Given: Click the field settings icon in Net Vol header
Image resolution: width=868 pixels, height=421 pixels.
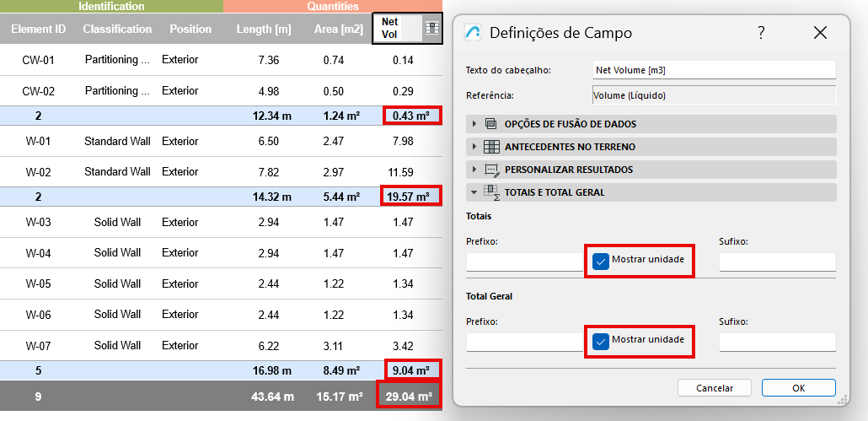Looking at the screenshot, I should tap(432, 28).
